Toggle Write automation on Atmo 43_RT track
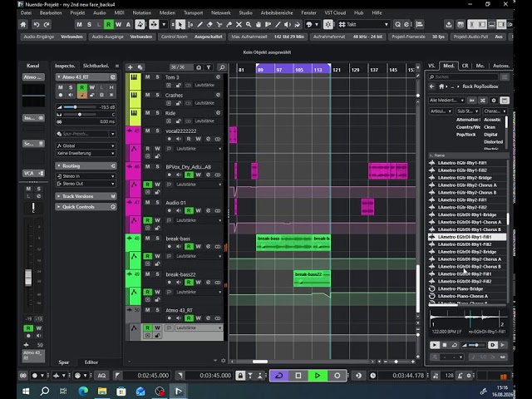The image size is (532, 399). (x=199, y=318)
